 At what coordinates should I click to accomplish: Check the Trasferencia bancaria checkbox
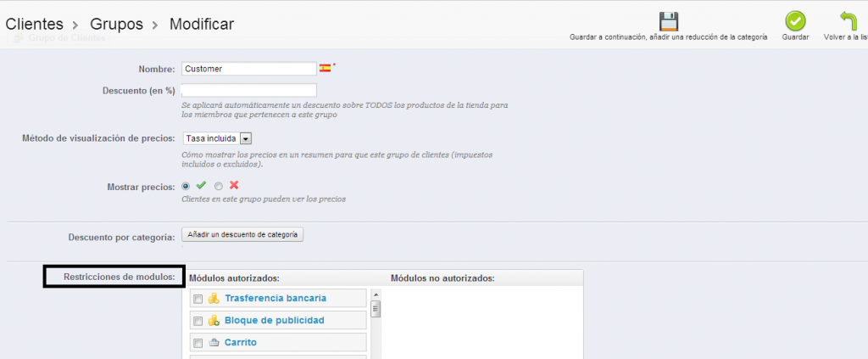(x=198, y=299)
